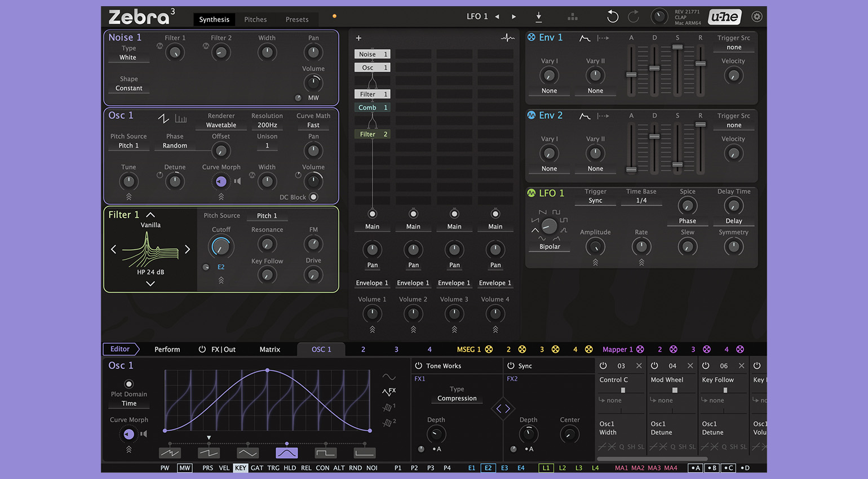
Task: Toggle Sync FX2 power button
Action: (x=511, y=366)
